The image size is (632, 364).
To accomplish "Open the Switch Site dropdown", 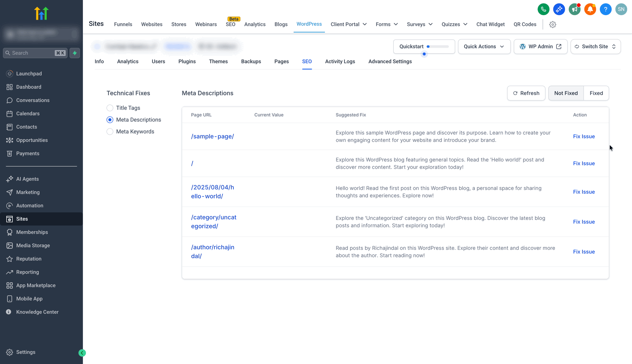I will (595, 47).
